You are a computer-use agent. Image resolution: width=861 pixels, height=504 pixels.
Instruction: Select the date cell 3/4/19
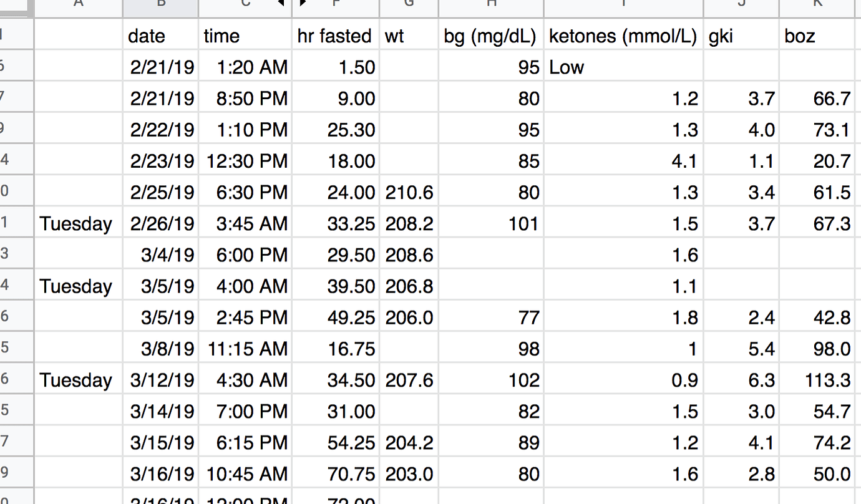(160, 254)
